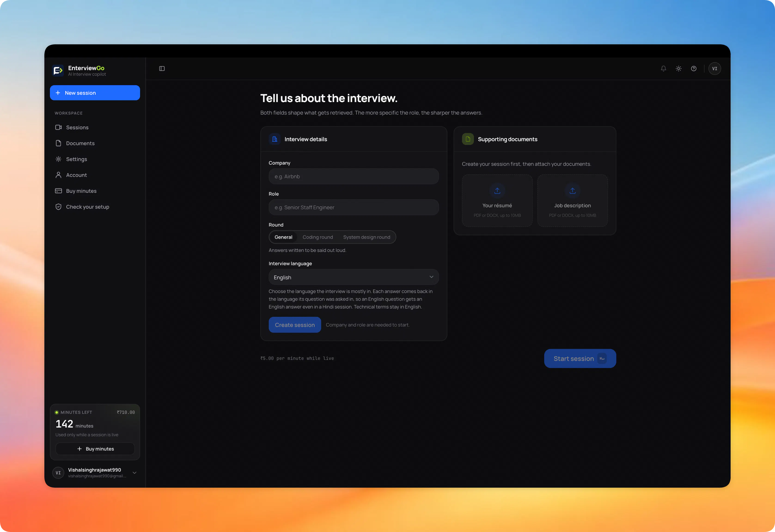Click the ₹5.00 per minute while live text
This screenshot has height=532, width=775.
click(297, 358)
